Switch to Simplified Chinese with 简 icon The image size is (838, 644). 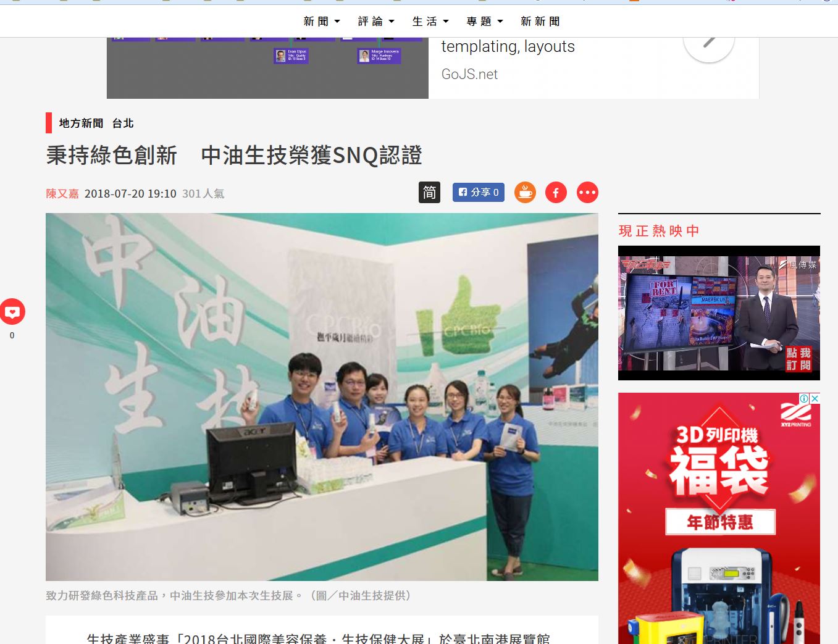coord(429,193)
